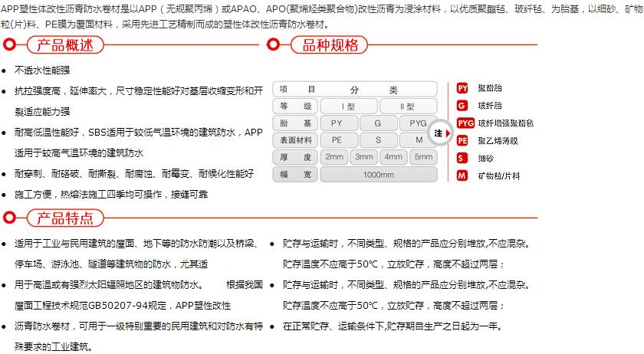Open the 产品特点 section heading
Viewport: 644px width, 354px height.
click(64, 218)
